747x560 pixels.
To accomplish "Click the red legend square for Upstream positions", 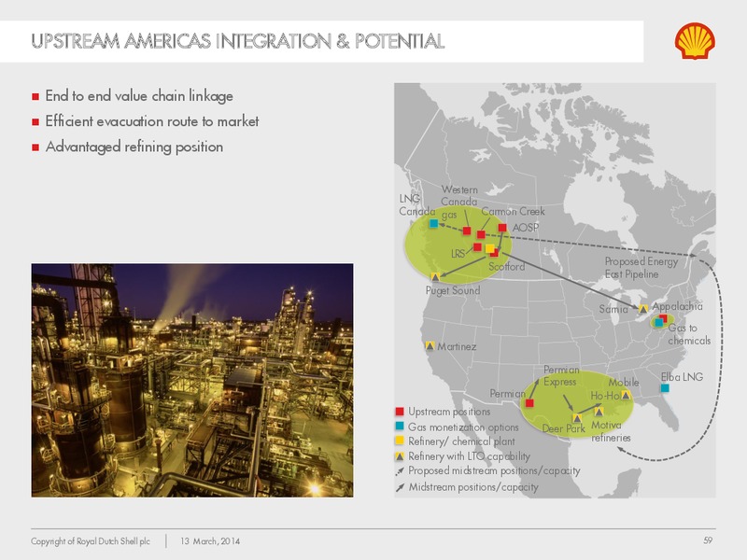I will pos(400,412).
